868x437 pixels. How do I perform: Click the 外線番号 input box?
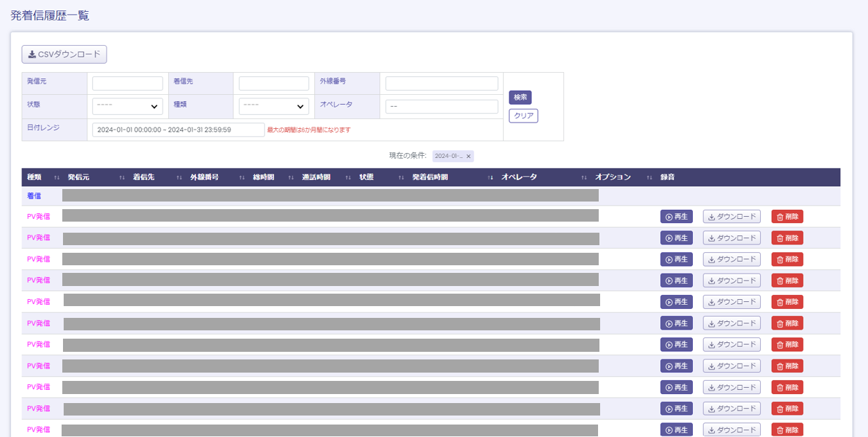click(x=442, y=83)
